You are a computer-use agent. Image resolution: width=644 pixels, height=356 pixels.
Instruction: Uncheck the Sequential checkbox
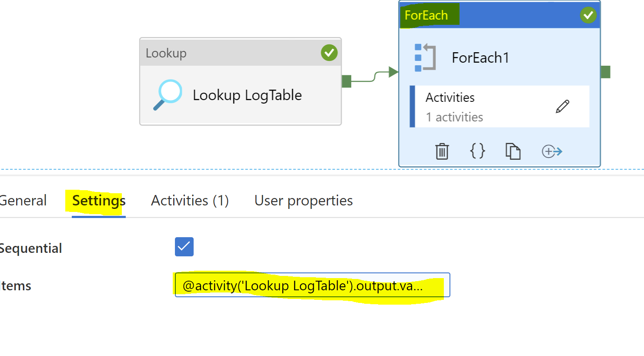[184, 247]
